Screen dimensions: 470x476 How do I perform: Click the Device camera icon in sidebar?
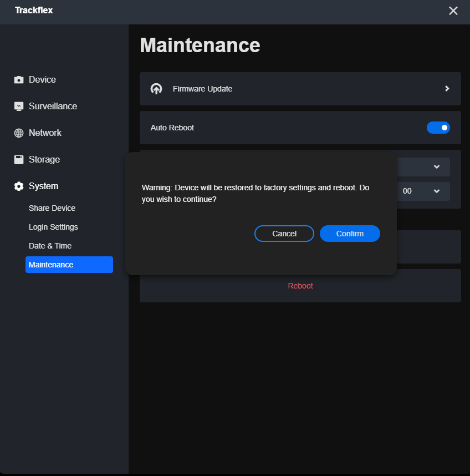click(x=19, y=80)
